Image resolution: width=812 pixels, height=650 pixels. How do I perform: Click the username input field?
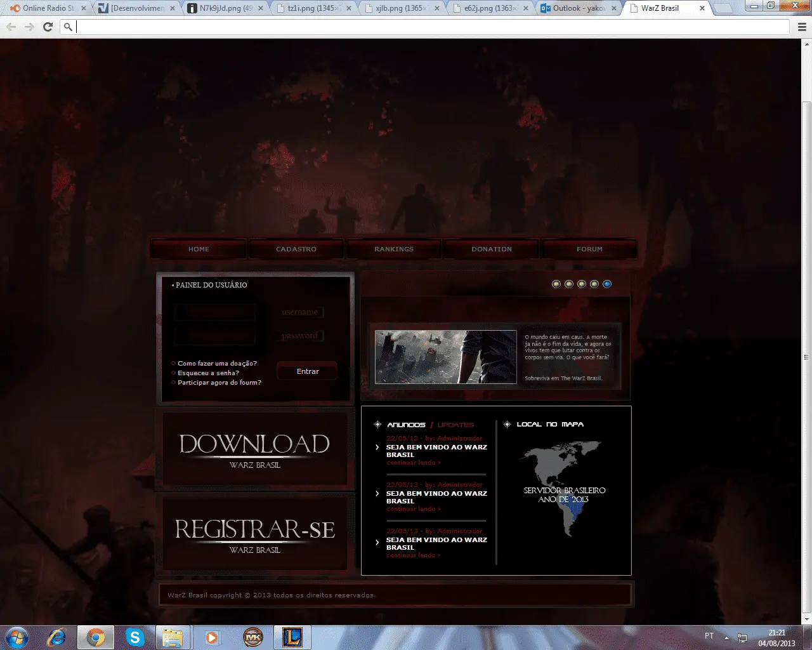point(215,312)
